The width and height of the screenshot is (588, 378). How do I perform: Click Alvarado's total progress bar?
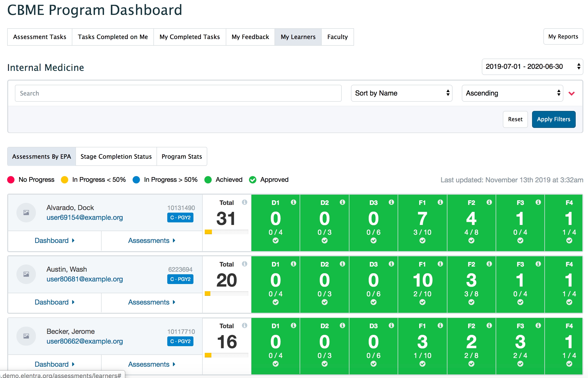point(226,232)
